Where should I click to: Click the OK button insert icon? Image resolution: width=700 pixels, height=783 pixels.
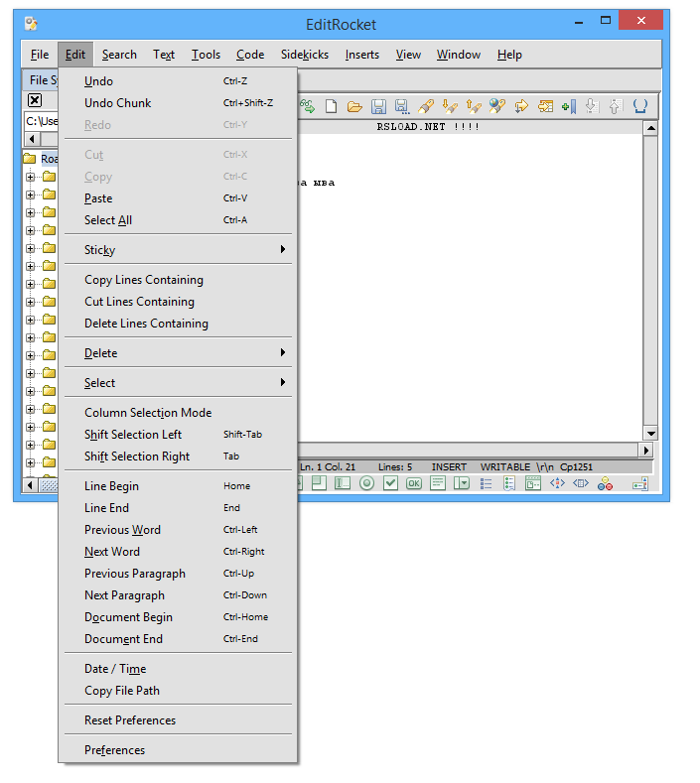tap(414, 483)
